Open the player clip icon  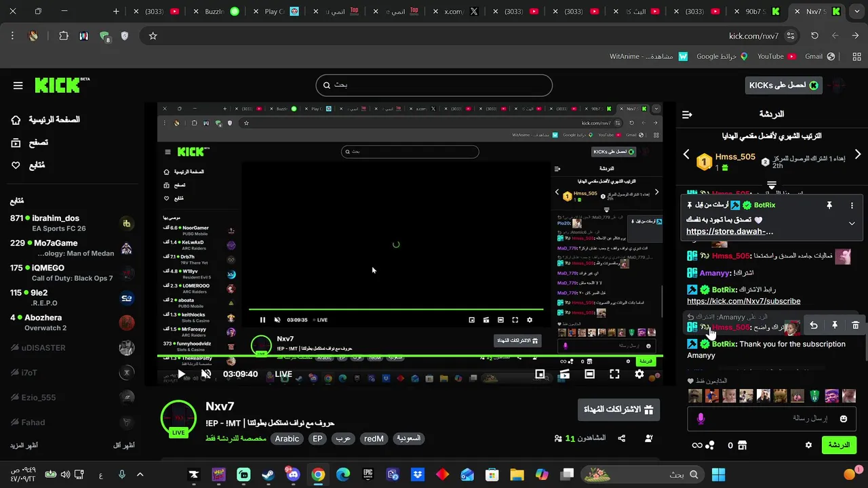(564, 374)
